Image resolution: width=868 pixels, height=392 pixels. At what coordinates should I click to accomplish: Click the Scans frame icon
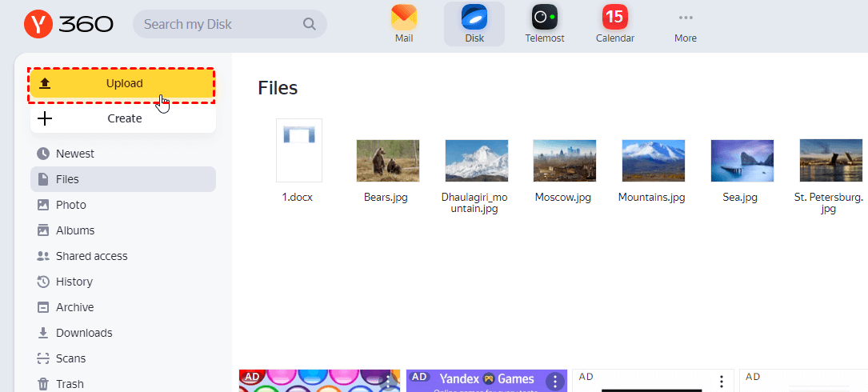[x=43, y=358]
